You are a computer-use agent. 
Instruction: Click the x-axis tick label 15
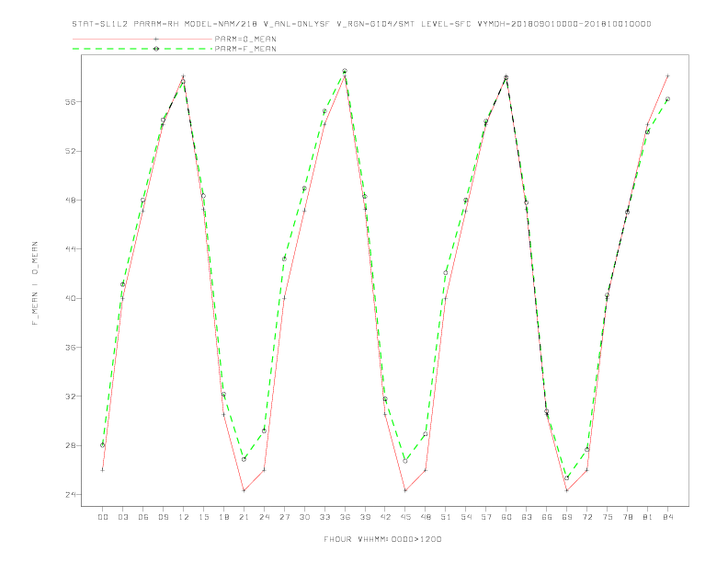pos(203,517)
